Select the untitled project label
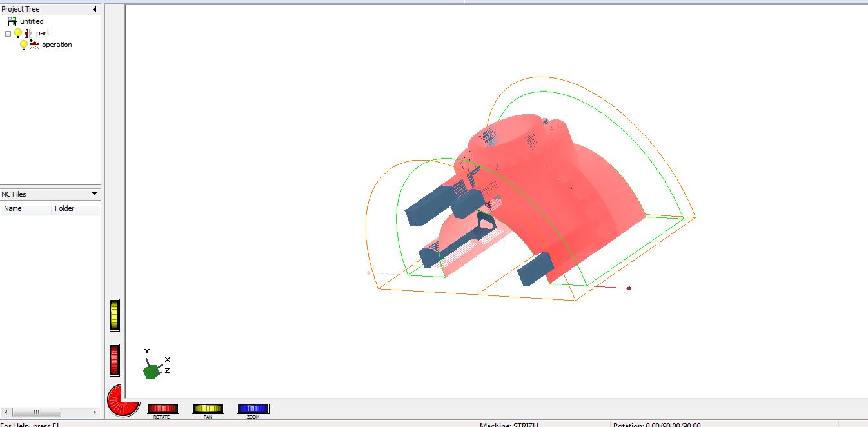This screenshot has height=427, width=868. [x=32, y=21]
